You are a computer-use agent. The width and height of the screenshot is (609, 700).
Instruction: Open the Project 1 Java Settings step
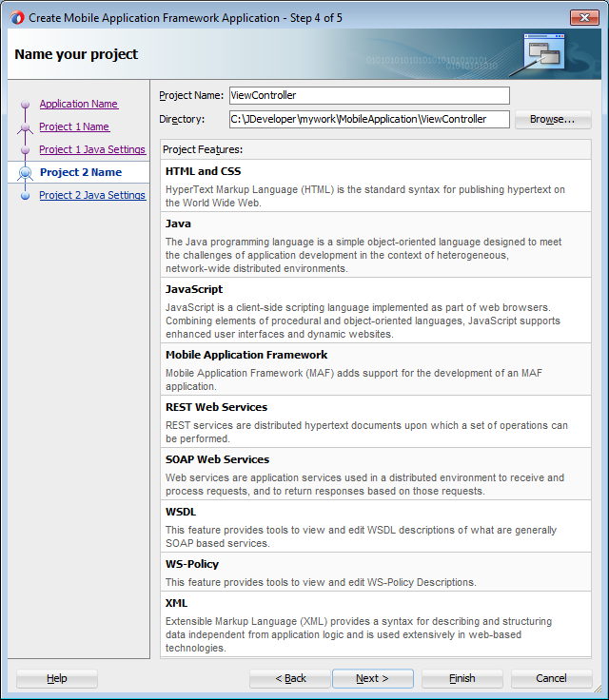(92, 149)
